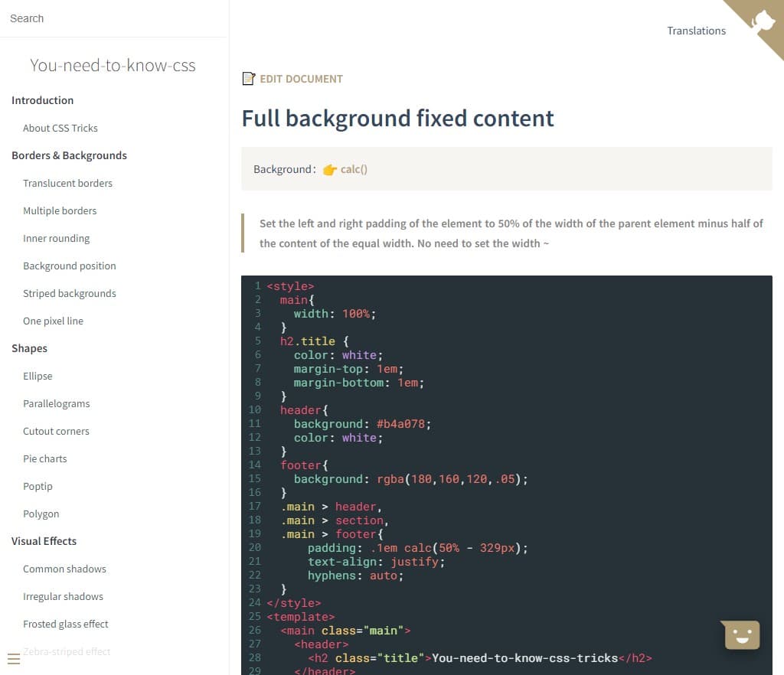The width and height of the screenshot is (784, 675).
Task: Collapse the Shapes section heading
Action: pos(29,348)
